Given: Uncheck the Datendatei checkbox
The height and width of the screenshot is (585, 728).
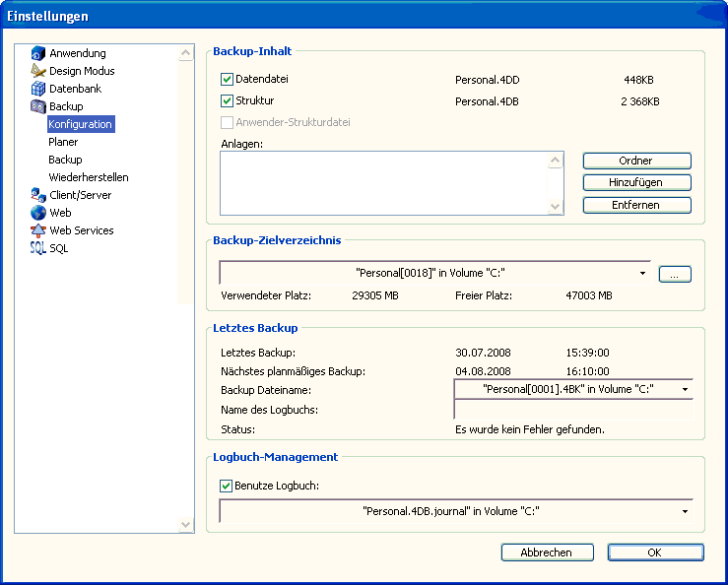Looking at the screenshot, I should [227, 79].
